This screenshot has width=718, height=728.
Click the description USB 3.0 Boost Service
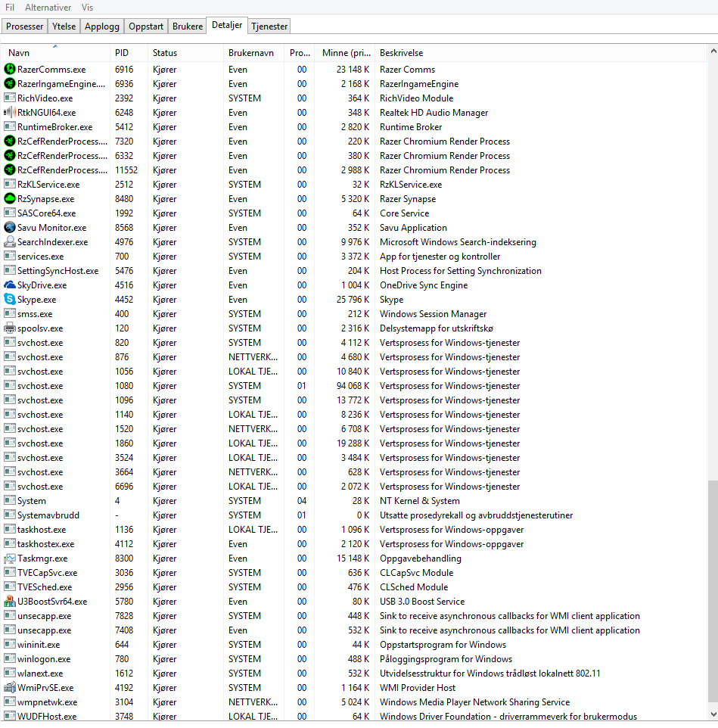422,602
